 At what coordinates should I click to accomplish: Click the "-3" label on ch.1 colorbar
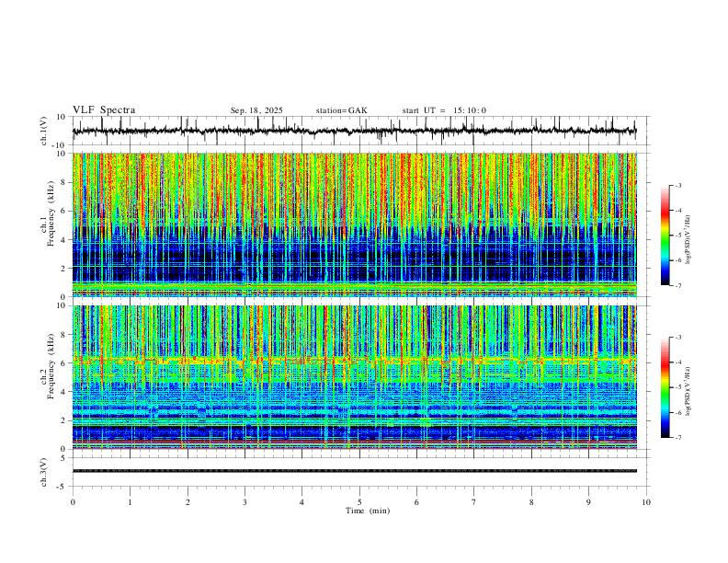tap(677, 185)
